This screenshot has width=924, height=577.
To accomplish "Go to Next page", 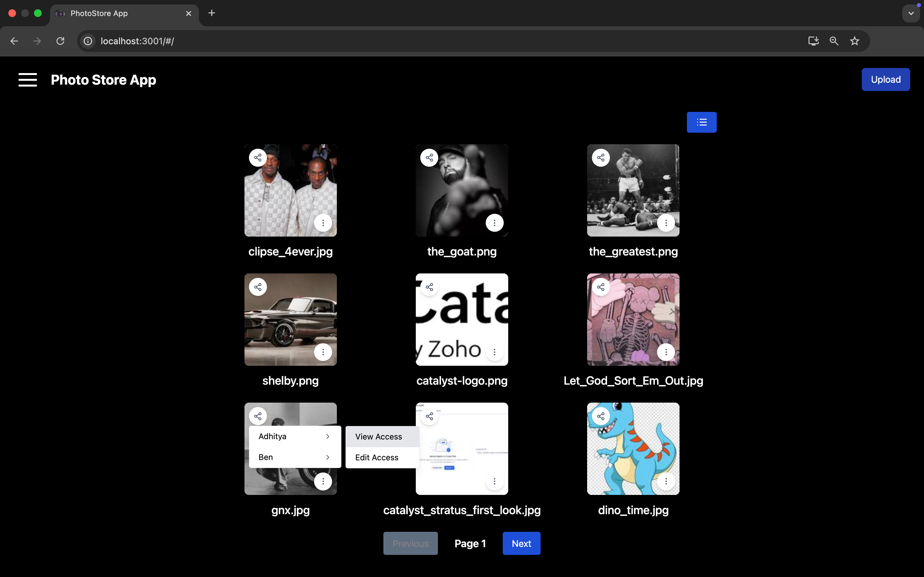I will 521,543.
